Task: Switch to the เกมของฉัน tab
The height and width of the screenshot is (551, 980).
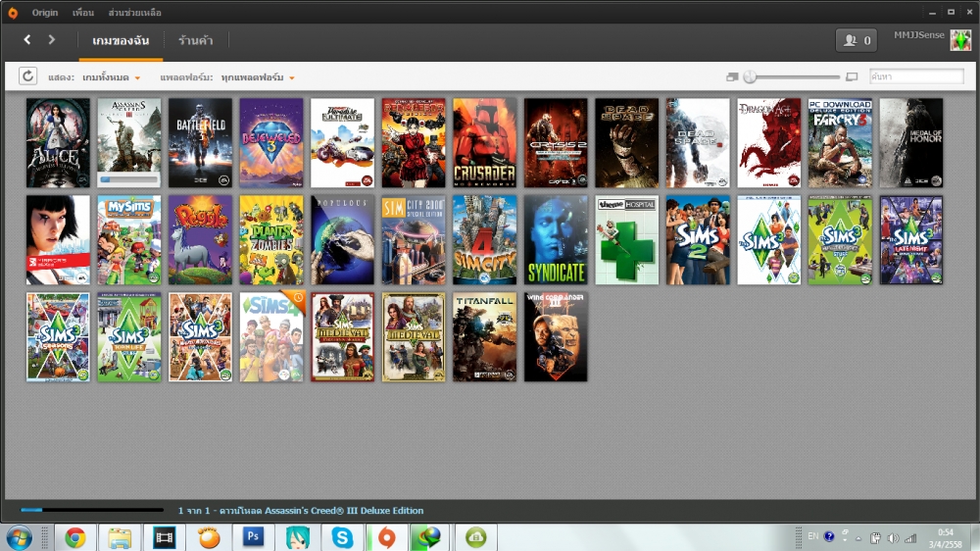Action: tap(120, 40)
